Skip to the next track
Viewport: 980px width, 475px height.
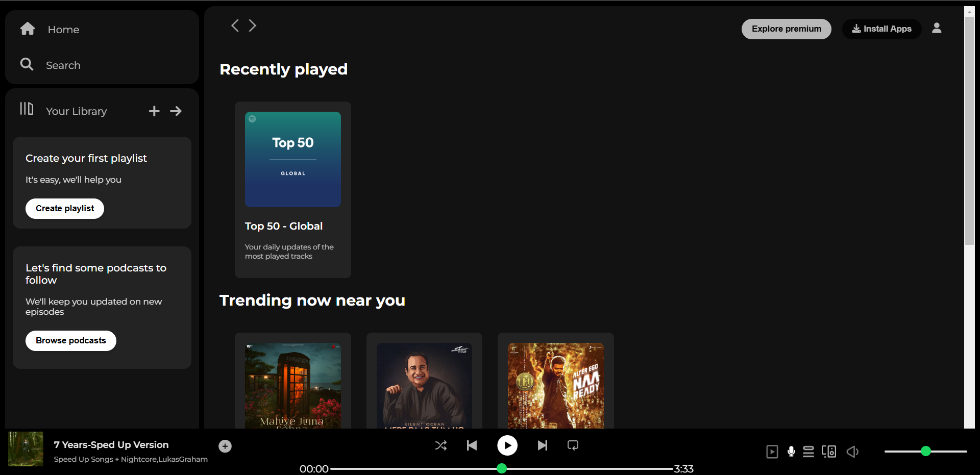[x=543, y=445]
